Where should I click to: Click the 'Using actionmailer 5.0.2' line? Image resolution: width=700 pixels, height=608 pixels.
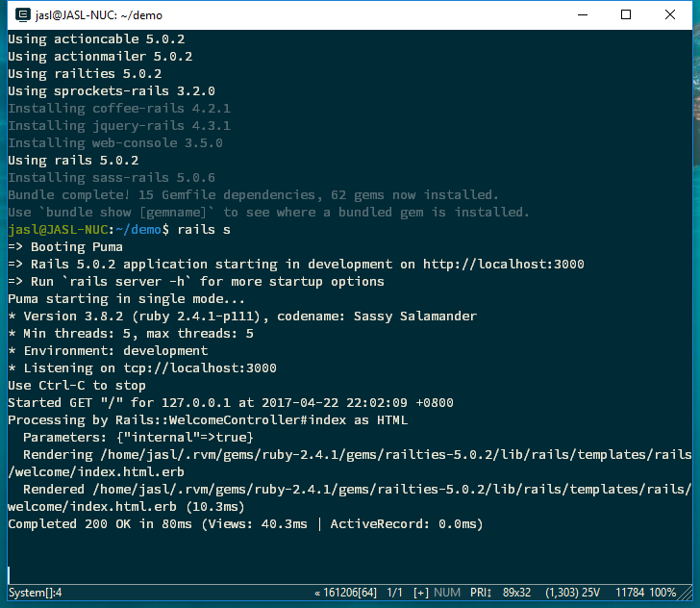pos(100,57)
